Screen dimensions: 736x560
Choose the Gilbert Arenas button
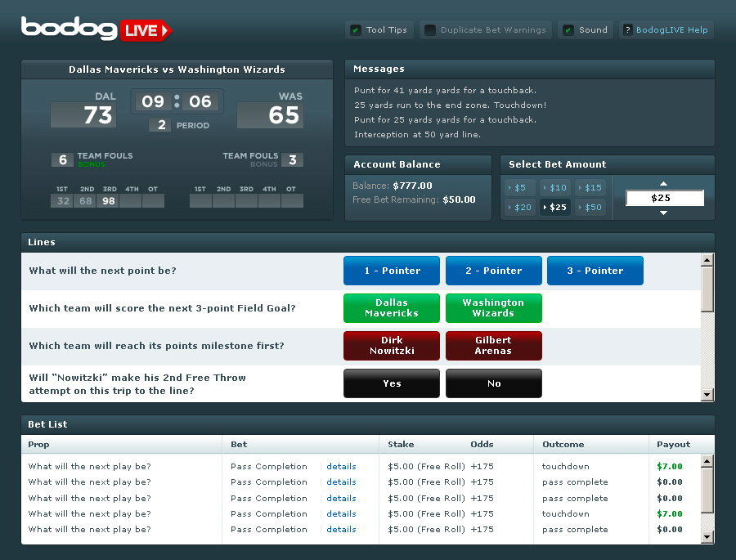coord(494,346)
